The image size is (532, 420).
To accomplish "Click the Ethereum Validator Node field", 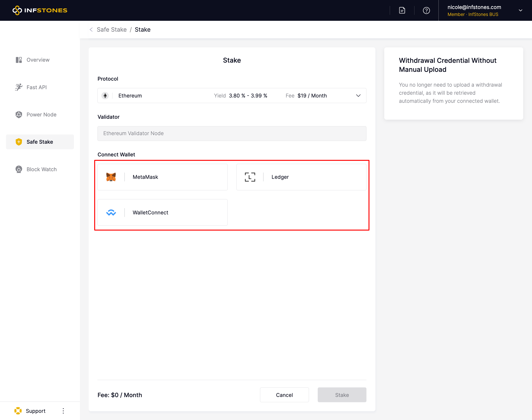I will [x=232, y=133].
